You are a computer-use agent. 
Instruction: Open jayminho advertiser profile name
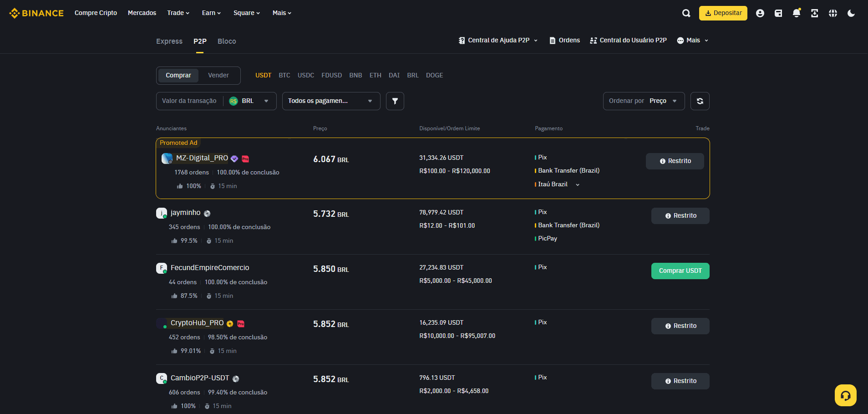(x=185, y=213)
